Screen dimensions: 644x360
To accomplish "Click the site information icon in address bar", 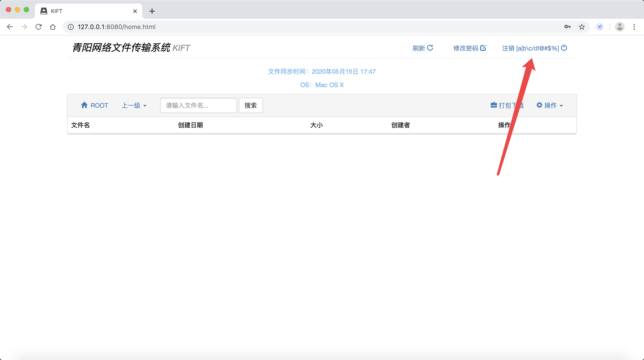I will click(x=71, y=27).
